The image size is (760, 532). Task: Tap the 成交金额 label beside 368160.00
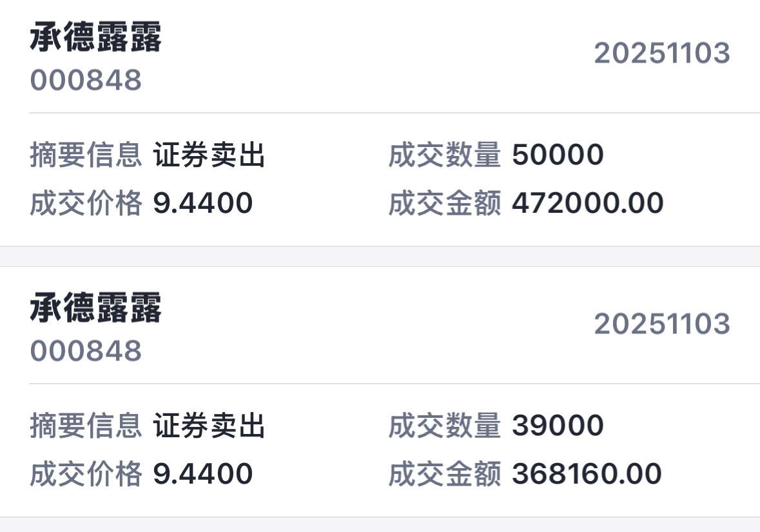[x=445, y=475]
